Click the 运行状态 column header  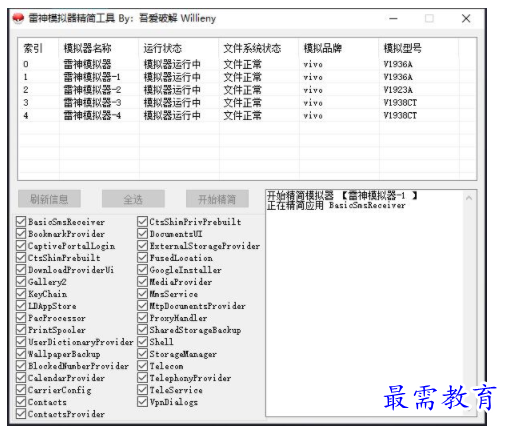(x=179, y=48)
